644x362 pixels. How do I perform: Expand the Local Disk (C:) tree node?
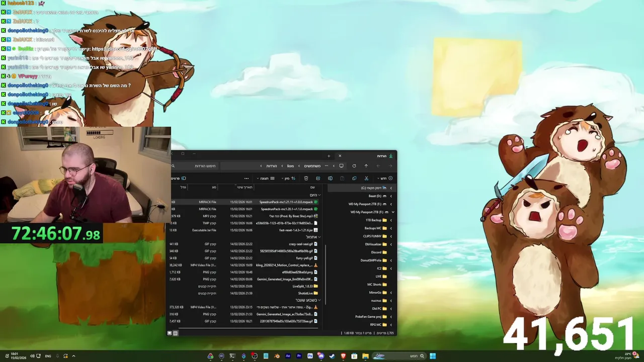coord(390,188)
